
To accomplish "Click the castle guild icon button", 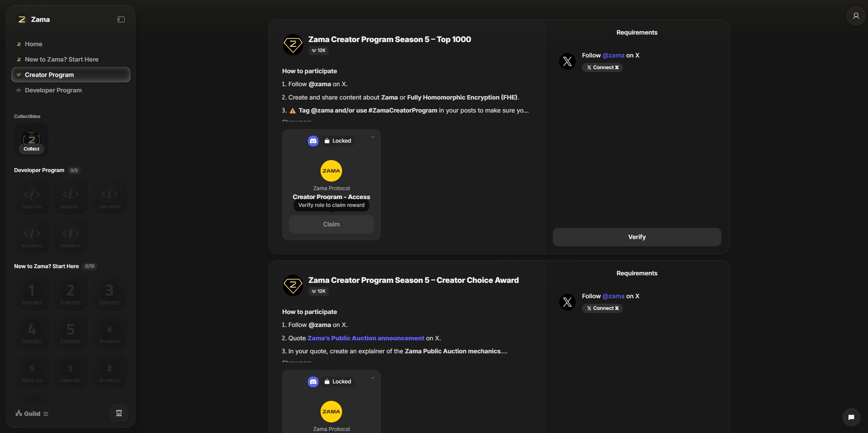I will (119, 413).
